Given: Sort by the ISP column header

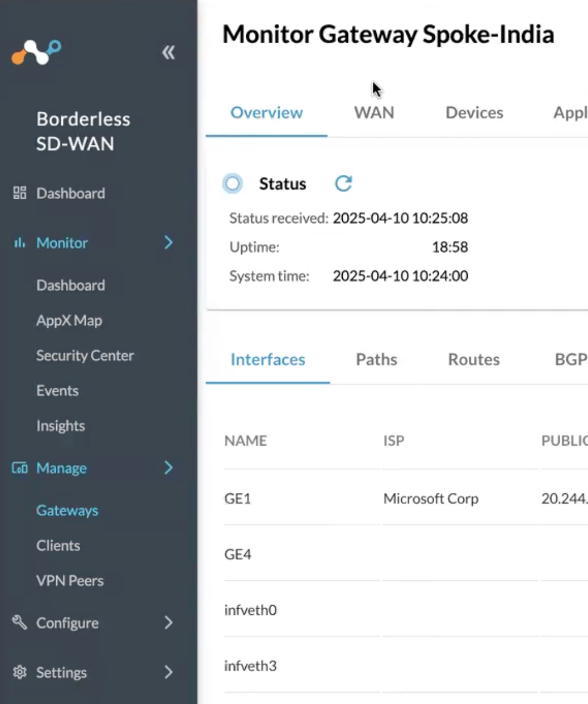Looking at the screenshot, I should (x=393, y=441).
